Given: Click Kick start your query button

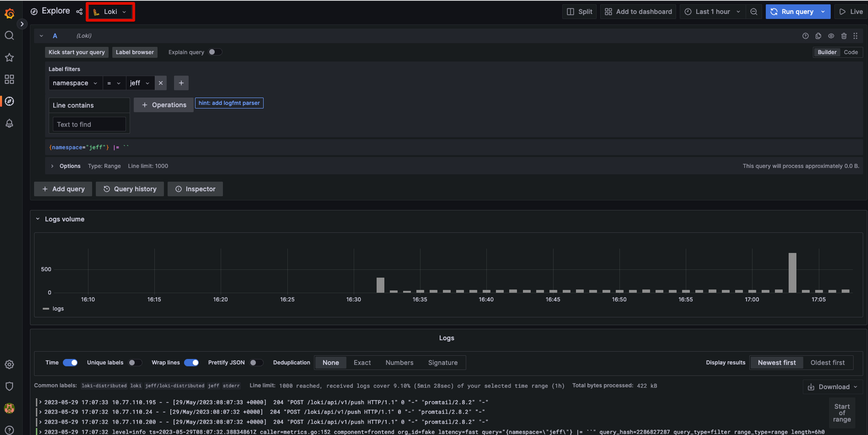Looking at the screenshot, I should pos(77,52).
